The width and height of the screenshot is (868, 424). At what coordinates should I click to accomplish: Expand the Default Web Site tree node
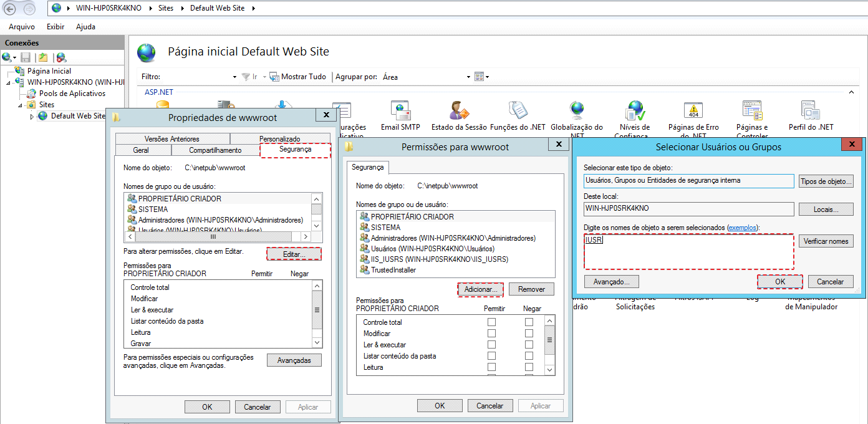[x=32, y=117]
